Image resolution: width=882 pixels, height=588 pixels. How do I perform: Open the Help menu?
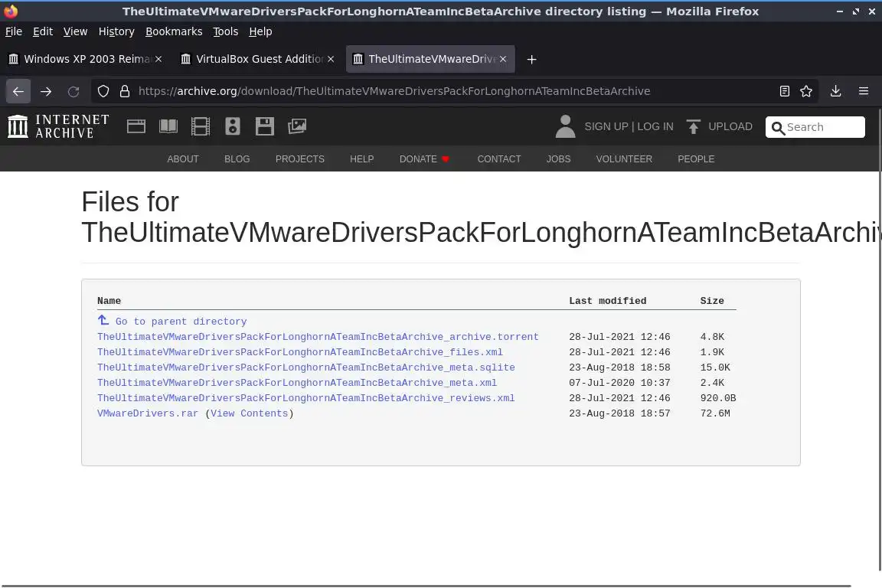[x=260, y=31]
